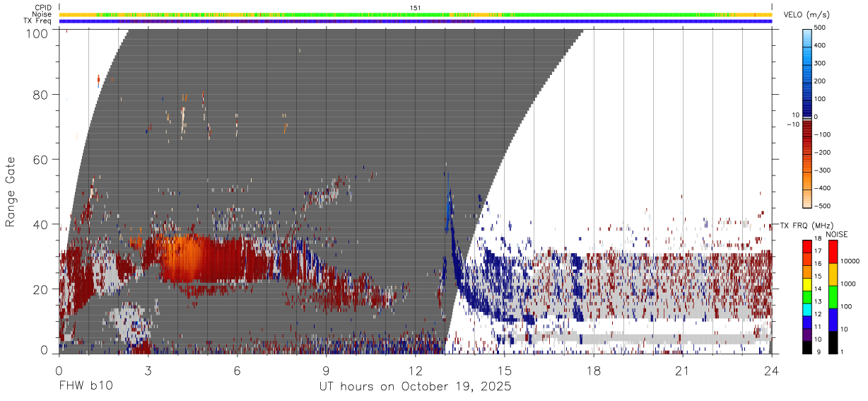Pick the red 17-18 MHz swatch
This screenshot has width=868, height=401.
pos(807,247)
